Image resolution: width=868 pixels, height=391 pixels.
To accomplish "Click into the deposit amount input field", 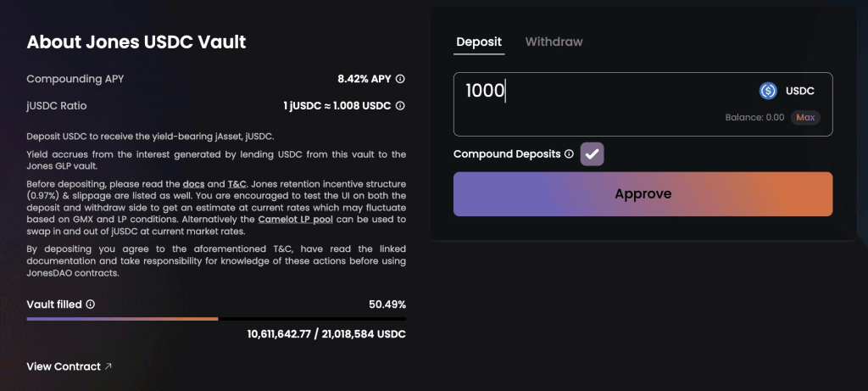I will [x=604, y=92].
